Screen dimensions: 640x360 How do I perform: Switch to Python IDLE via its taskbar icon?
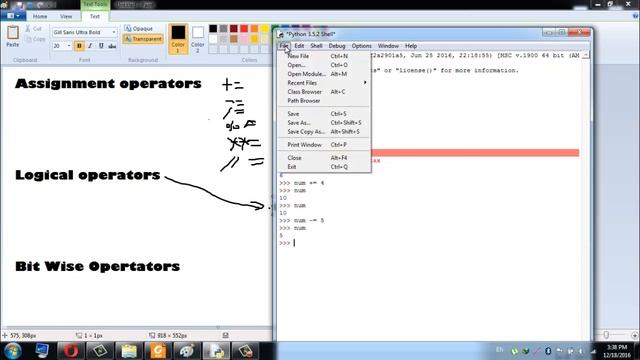coord(216,351)
